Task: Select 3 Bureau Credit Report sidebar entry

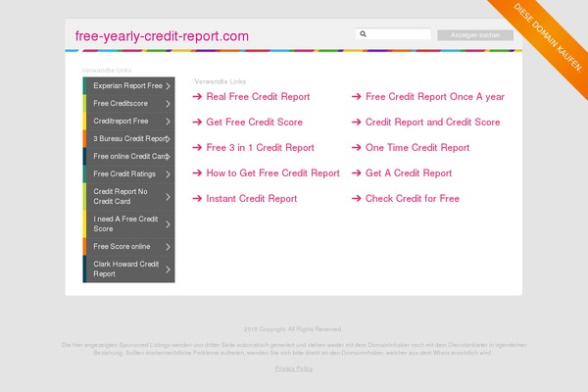Action: (128, 139)
